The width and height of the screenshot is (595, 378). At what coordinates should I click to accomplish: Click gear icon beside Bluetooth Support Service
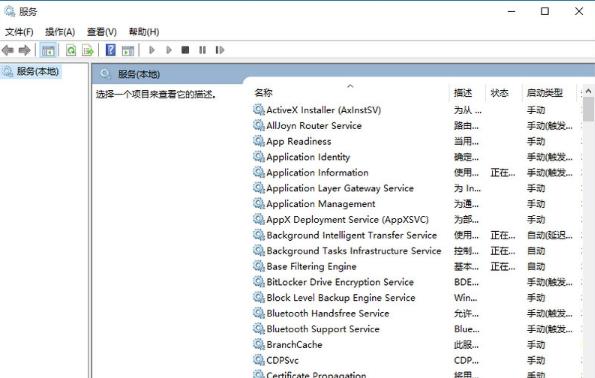[x=259, y=329]
